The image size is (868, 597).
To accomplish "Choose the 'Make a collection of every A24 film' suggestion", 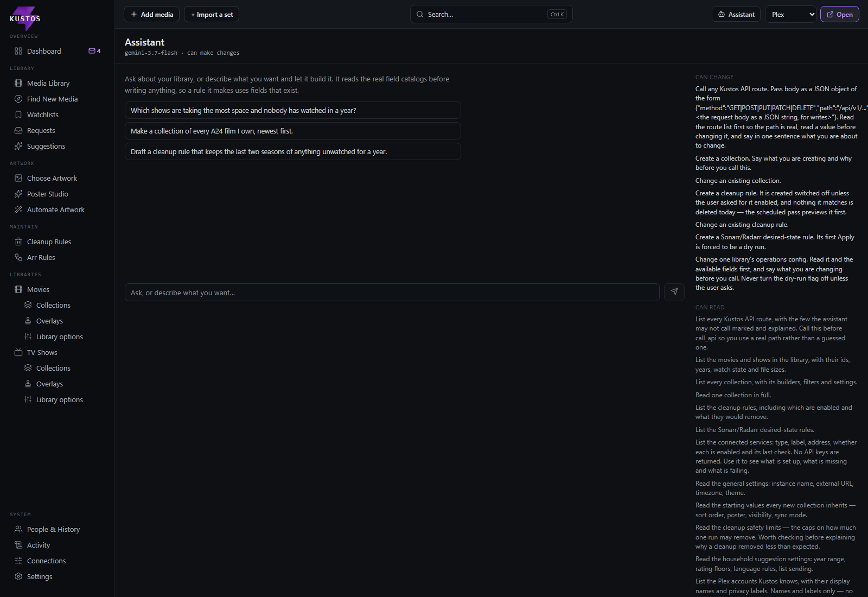I will [293, 131].
